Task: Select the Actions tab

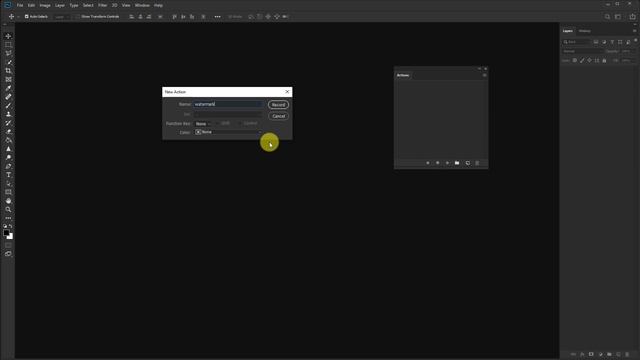Action: [x=403, y=75]
